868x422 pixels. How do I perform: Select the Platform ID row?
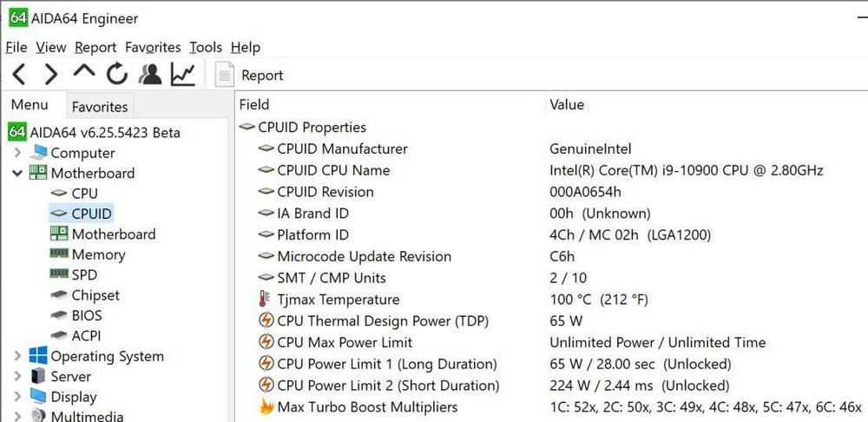(552, 235)
